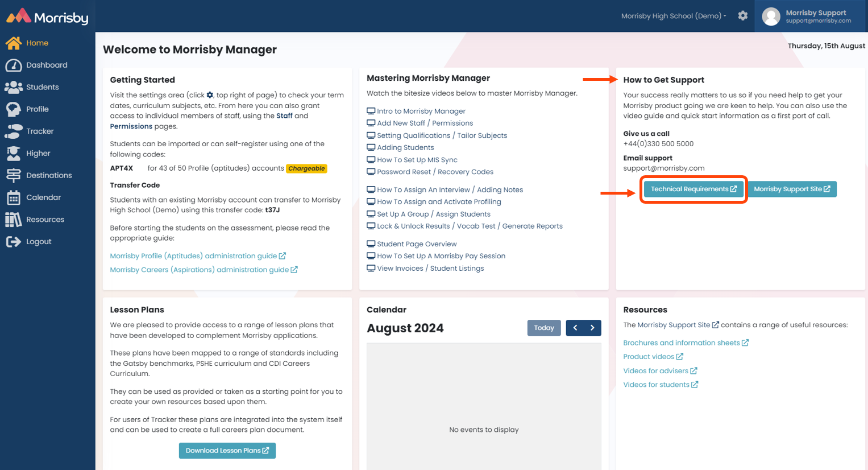
Task: Open Resources from the sidebar menu
Action: pos(45,220)
